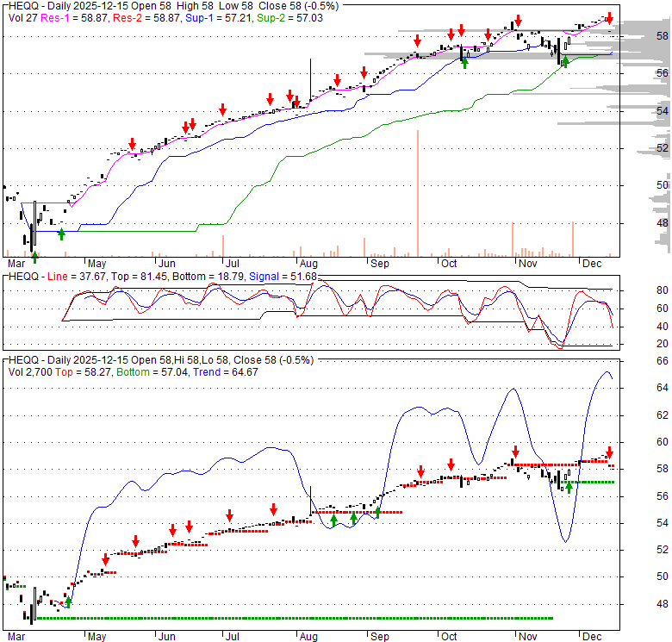Click the green up arrow in October, top chart
Image resolution: width=672 pixels, height=642 pixels.
465,62
